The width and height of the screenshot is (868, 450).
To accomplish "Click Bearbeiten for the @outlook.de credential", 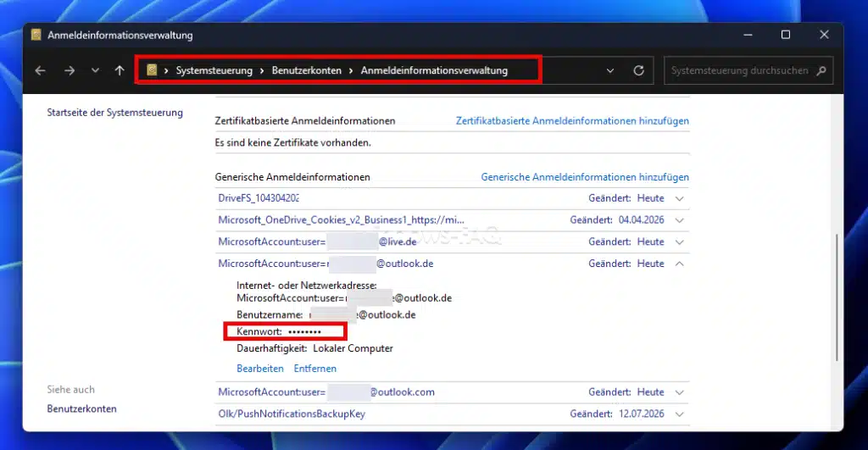I will pos(260,369).
